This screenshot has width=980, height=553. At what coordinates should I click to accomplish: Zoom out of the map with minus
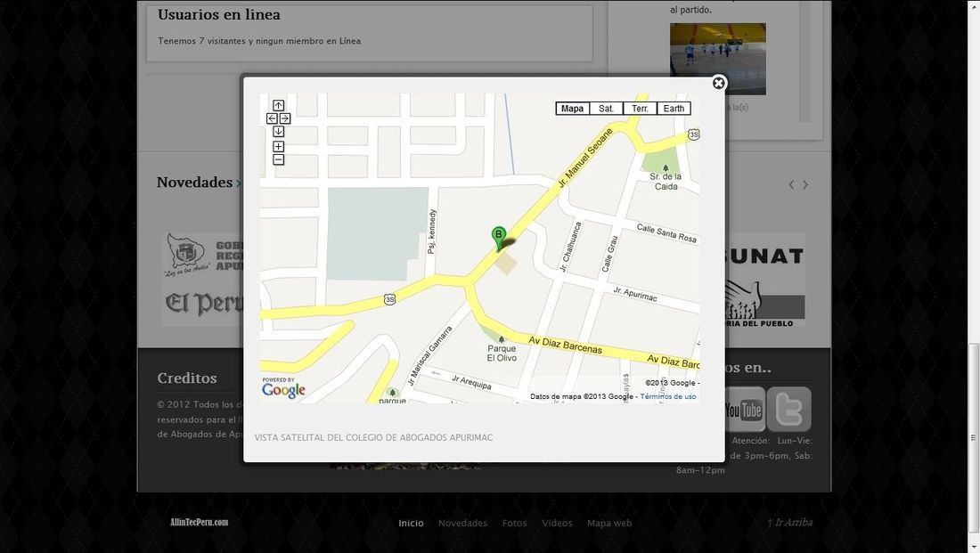pyautogui.click(x=279, y=160)
